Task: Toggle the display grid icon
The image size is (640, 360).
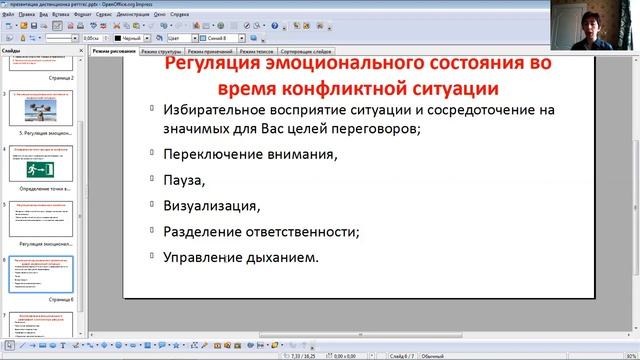Action: (x=234, y=26)
